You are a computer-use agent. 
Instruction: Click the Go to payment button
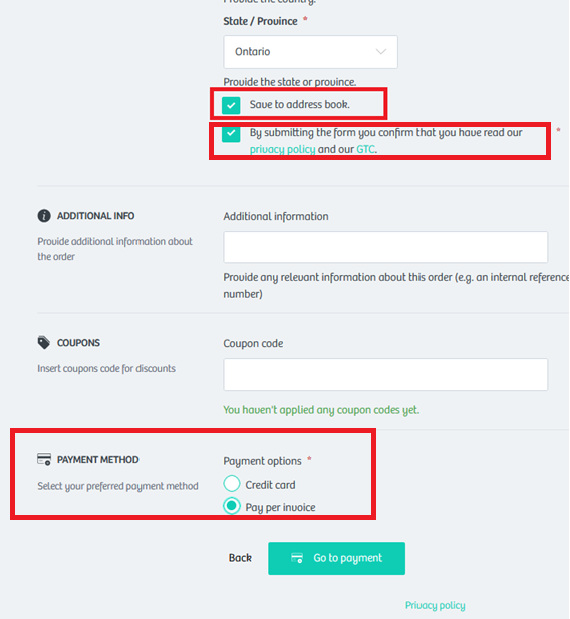[336, 558]
